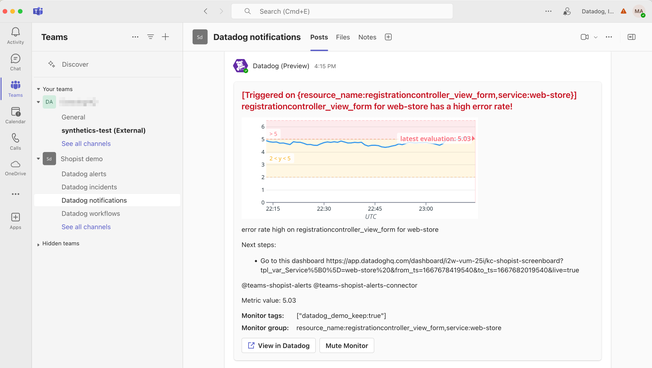652x368 pixels.
Task: Click the orange warning triangle icon
Action: pyautogui.click(x=623, y=11)
